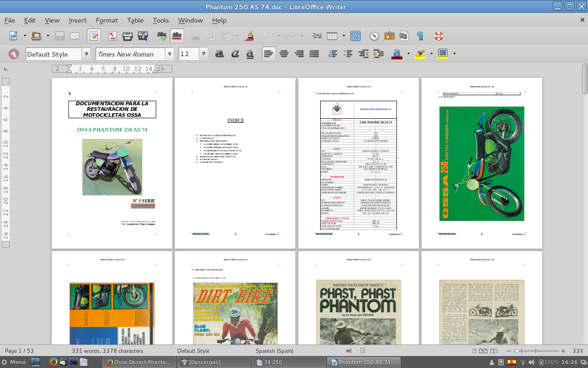Decrease Indent icon
The height and width of the screenshot is (368, 588).
pyautogui.click(x=363, y=54)
